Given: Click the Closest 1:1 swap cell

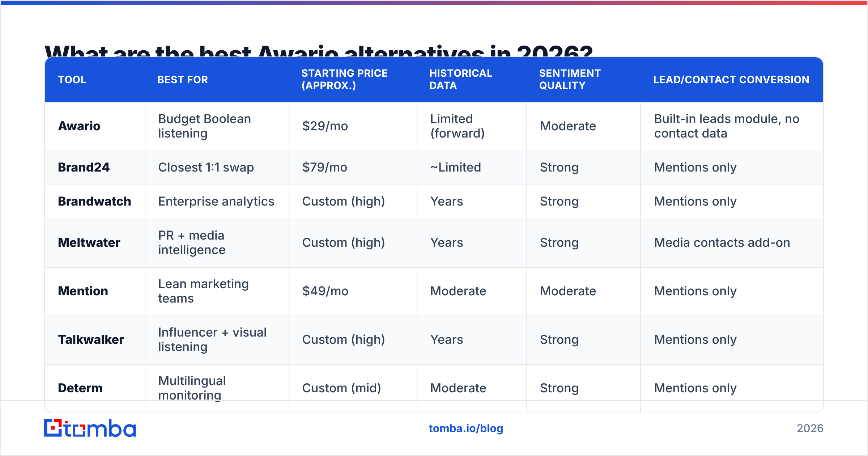Looking at the screenshot, I should point(217,168).
